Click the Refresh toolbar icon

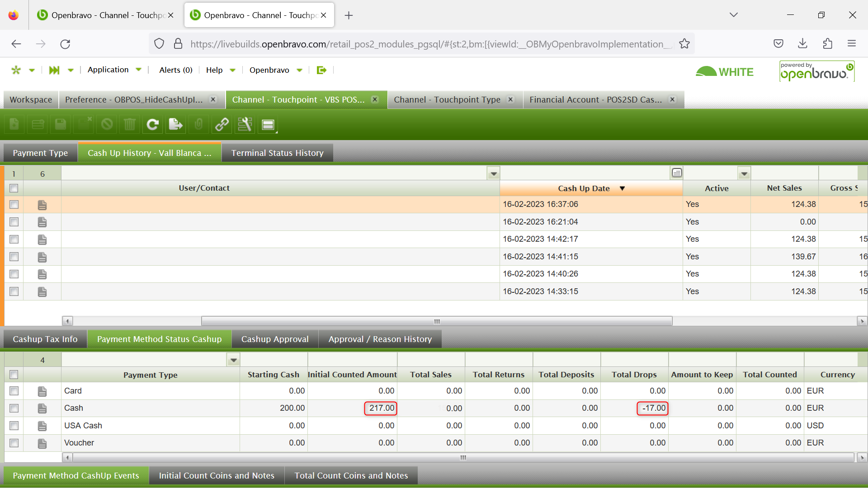point(152,124)
